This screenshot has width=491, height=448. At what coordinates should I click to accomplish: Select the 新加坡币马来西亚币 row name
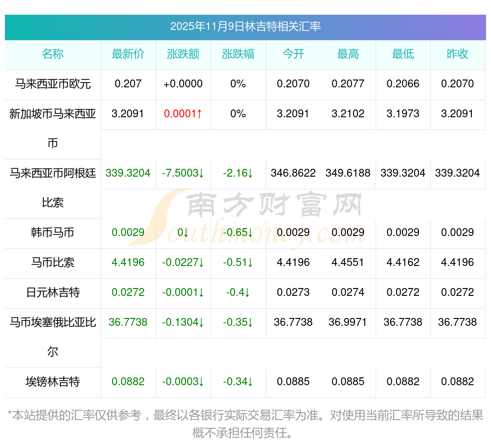53,128
